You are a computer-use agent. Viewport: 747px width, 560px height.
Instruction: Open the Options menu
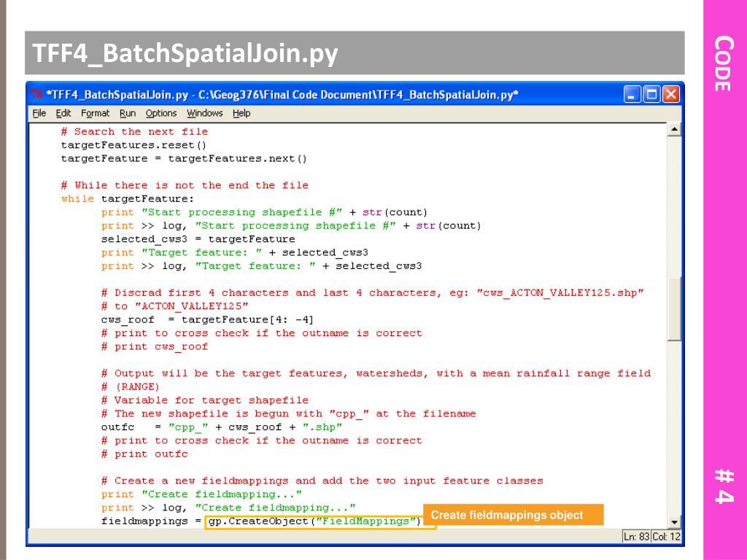(x=161, y=113)
